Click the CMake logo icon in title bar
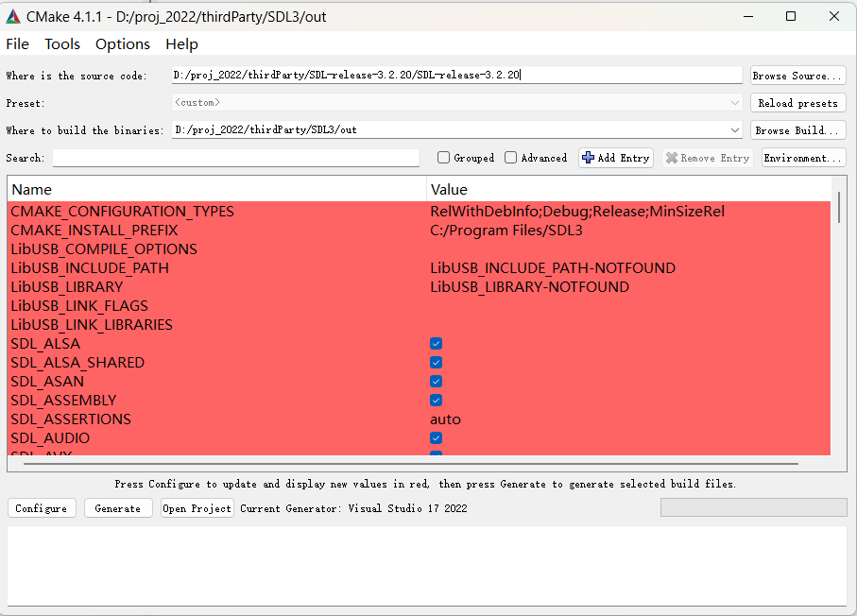 [13, 17]
